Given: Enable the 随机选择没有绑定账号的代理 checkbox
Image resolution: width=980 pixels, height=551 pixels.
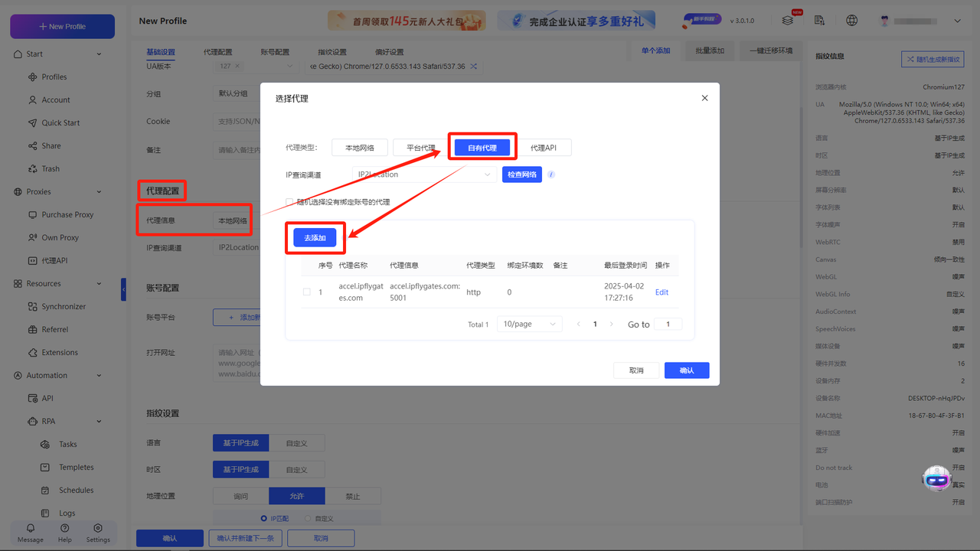Looking at the screenshot, I should pyautogui.click(x=289, y=201).
